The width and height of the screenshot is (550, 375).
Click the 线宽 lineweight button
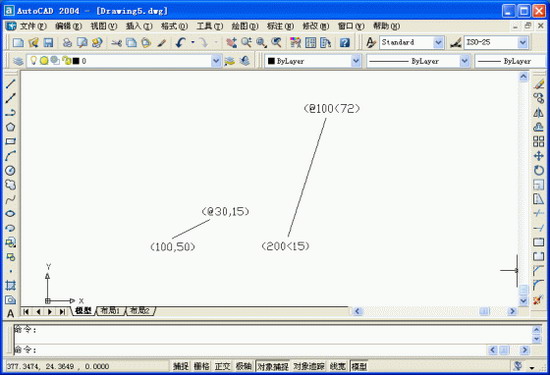(338, 367)
